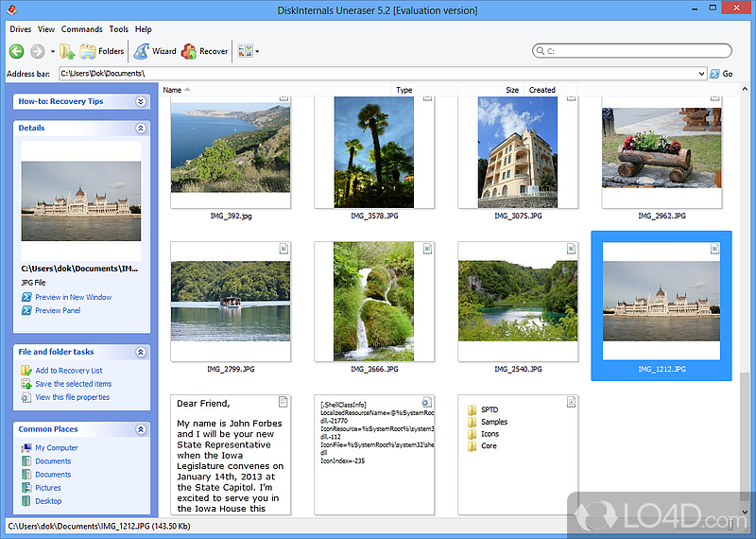Click the Recover toolbar button

[x=204, y=51]
